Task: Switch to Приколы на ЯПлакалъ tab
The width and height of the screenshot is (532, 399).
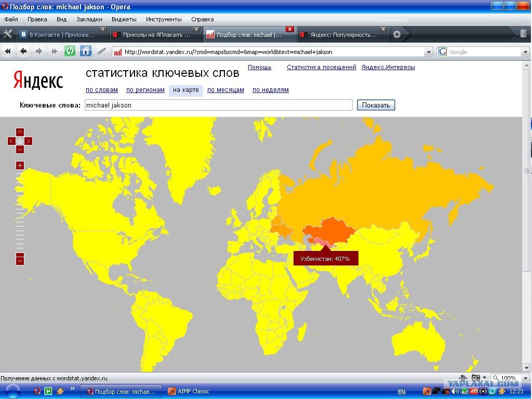Action: [x=156, y=35]
